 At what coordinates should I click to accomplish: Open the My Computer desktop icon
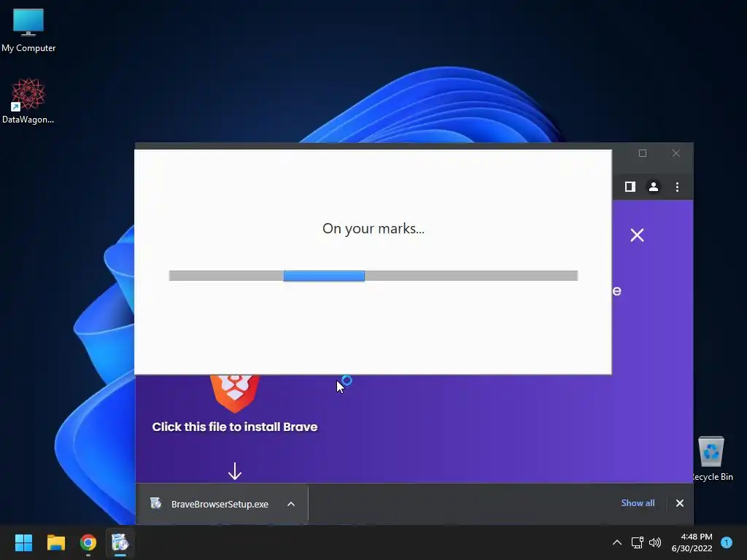coord(28,31)
